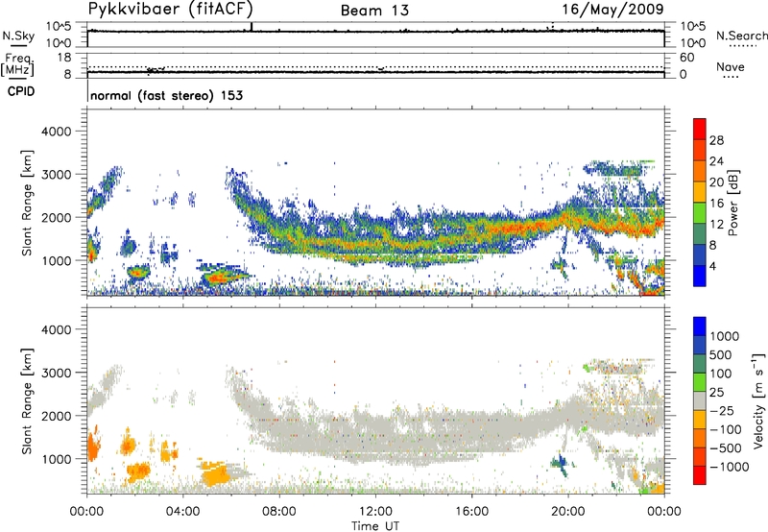Pick the light green power colorbar segment
This screenshot has width=768, height=532.
(700, 213)
